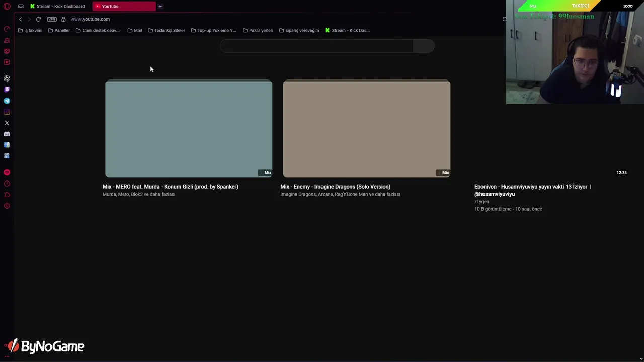The height and width of the screenshot is (362, 644).
Task: Select the YouTube browser tab
Action: tap(124, 6)
